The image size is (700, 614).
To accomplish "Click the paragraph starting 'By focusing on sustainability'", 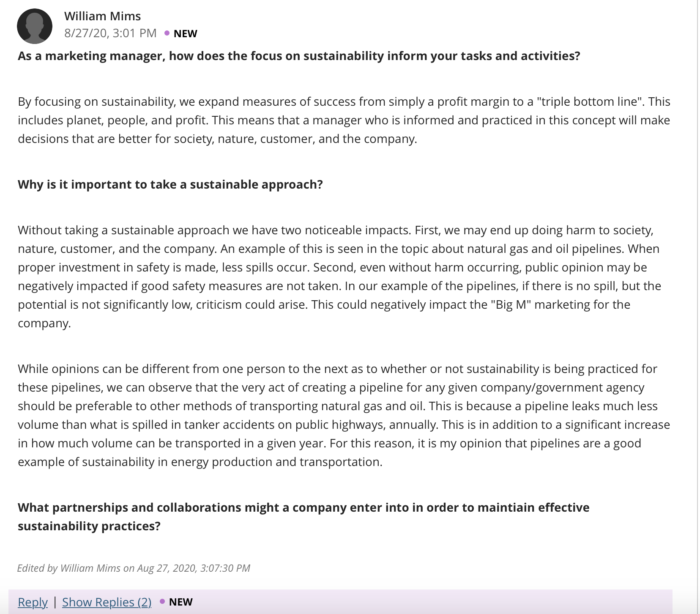I will 344,120.
